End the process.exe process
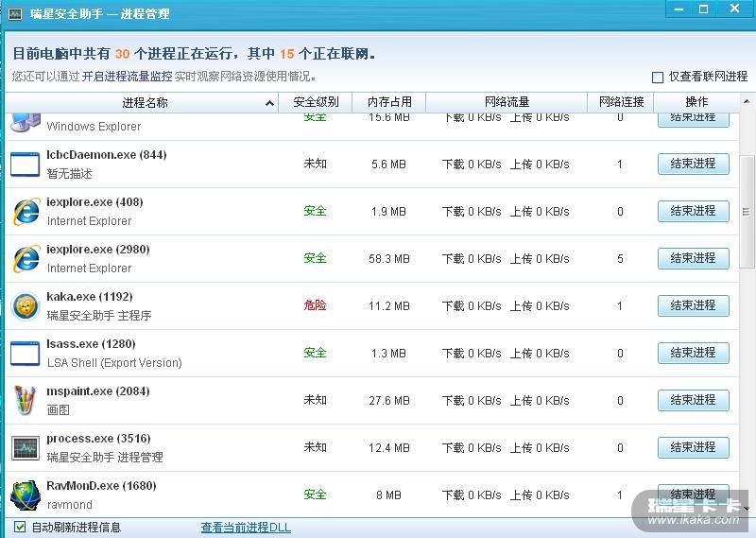The image size is (756, 538). [694, 447]
